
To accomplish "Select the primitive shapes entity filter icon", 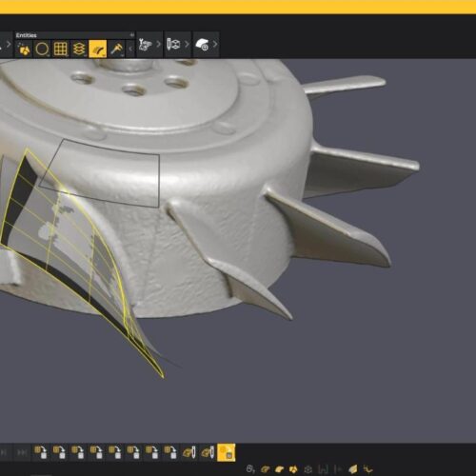I will [24, 49].
